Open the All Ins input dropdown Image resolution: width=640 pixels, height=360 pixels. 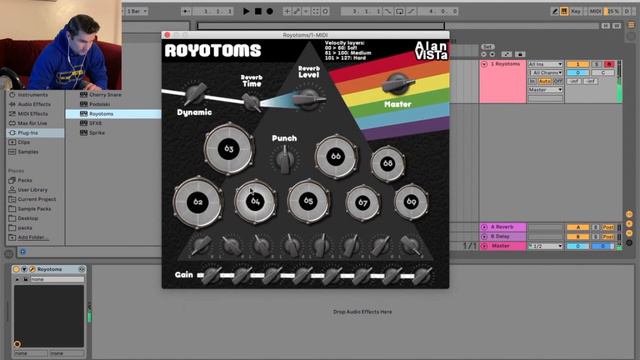point(545,64)
